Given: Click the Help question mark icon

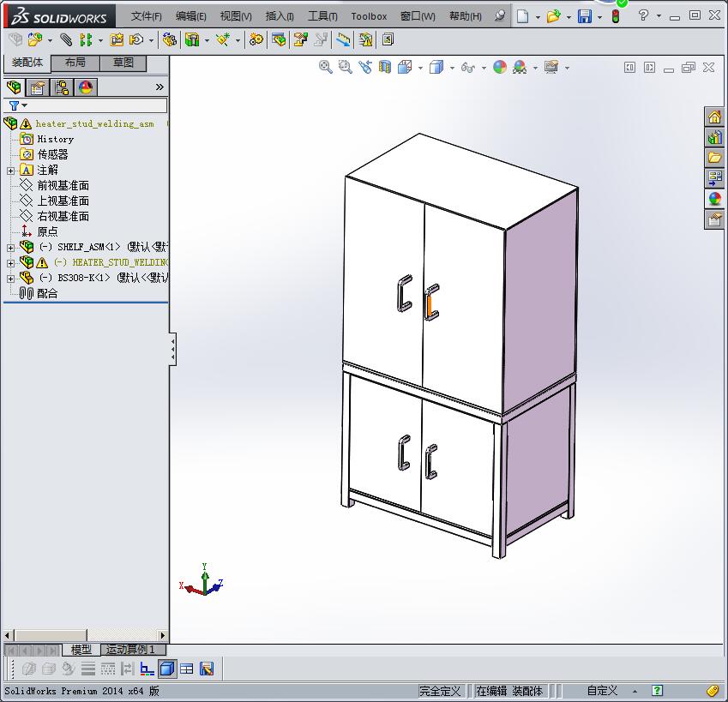Looking at the screenshot, I should (643, 15).
